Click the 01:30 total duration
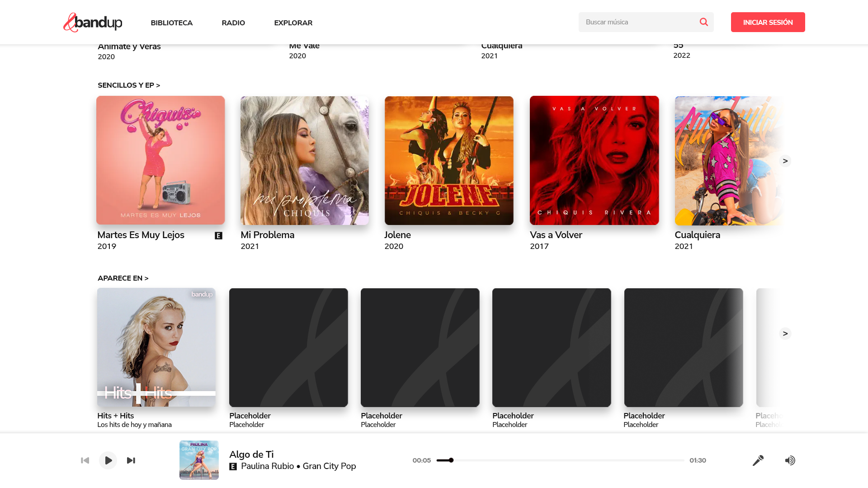Image resolution: width=868 pixels, height=488 pixels. (x=698, y=460)
